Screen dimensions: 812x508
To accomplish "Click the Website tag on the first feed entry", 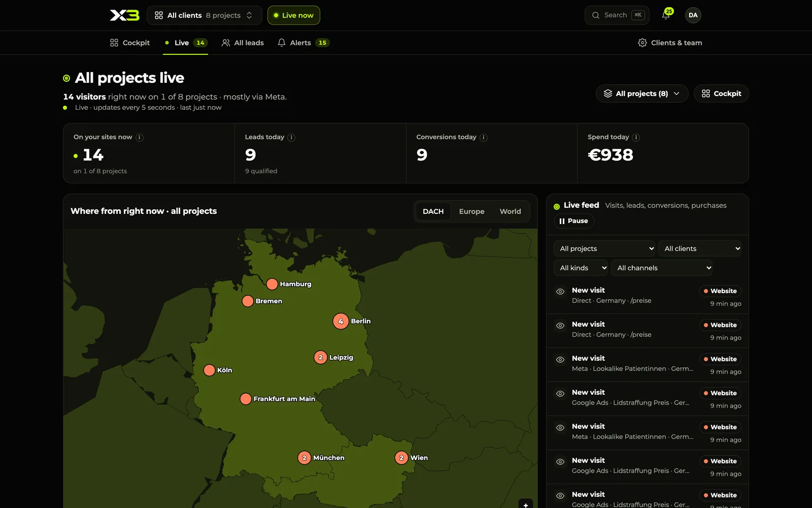I will click(720, 291).
